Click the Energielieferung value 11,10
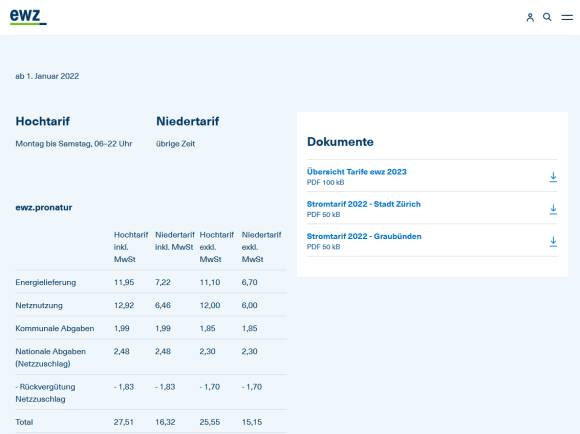The width and height of the screenshot is (580, 434). tap(210, 282)
